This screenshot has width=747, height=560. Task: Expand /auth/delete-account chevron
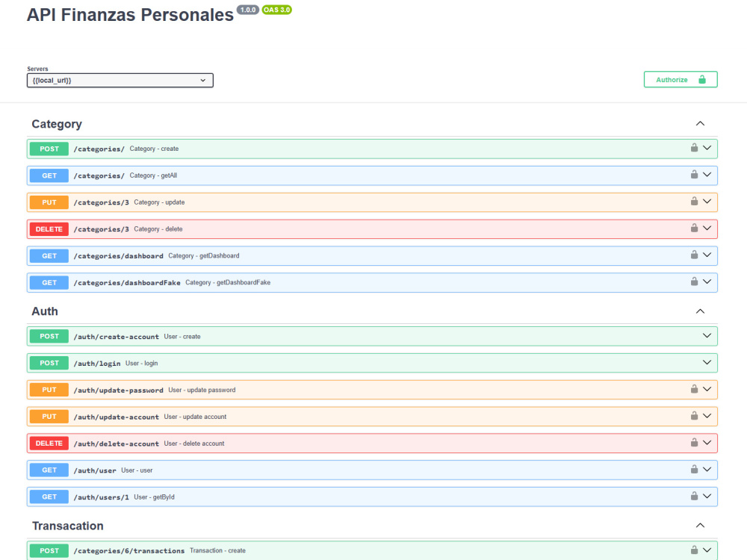(707, 442)
